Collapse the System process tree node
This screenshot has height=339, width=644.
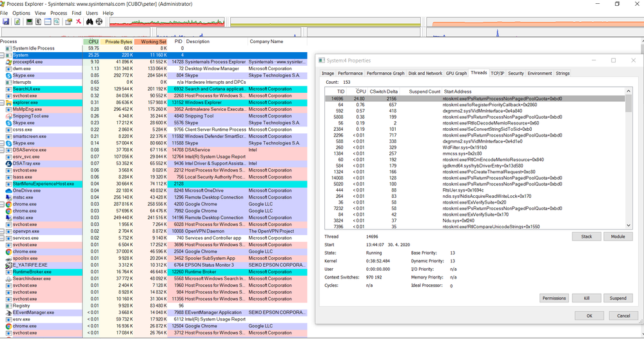pos(3,55)
